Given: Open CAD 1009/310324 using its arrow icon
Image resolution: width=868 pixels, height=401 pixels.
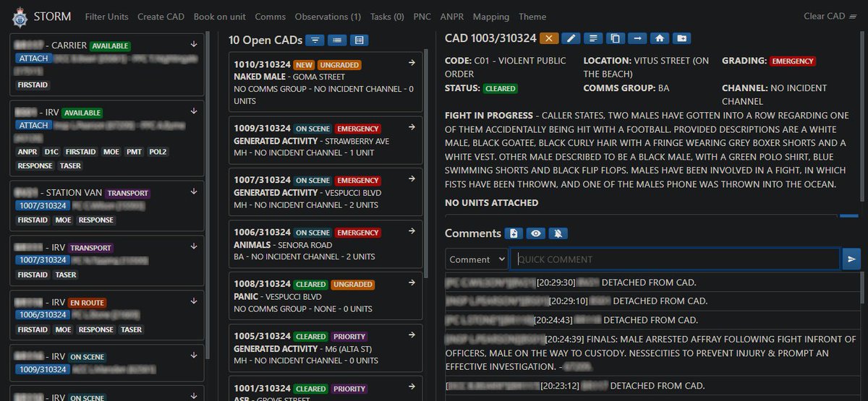Looking at the screenshot, I should point(412,127).
